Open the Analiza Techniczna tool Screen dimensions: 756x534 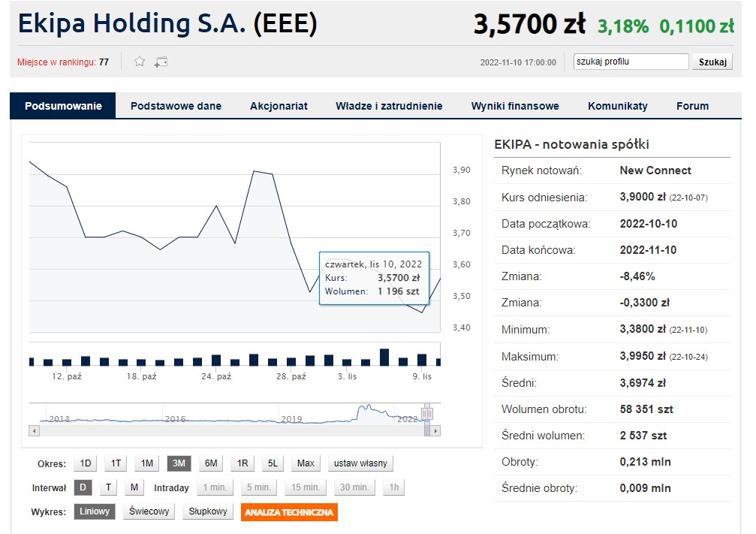(288, 511)
